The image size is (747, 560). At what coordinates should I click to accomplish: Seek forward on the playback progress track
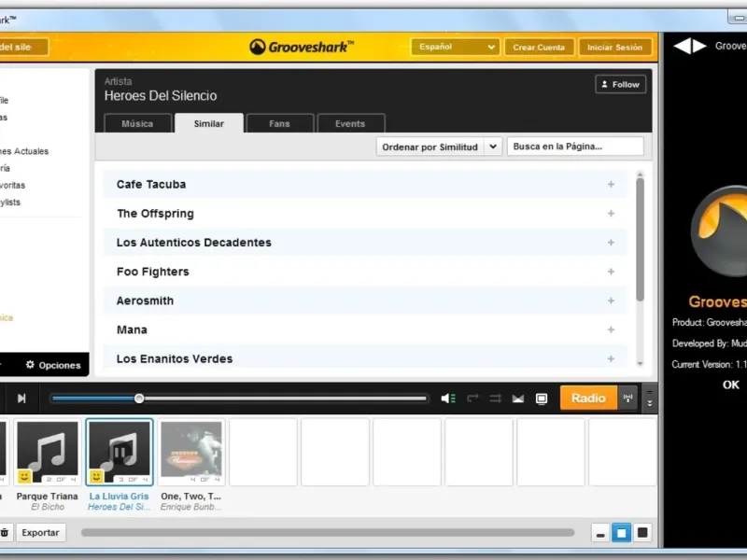point(285,399)
